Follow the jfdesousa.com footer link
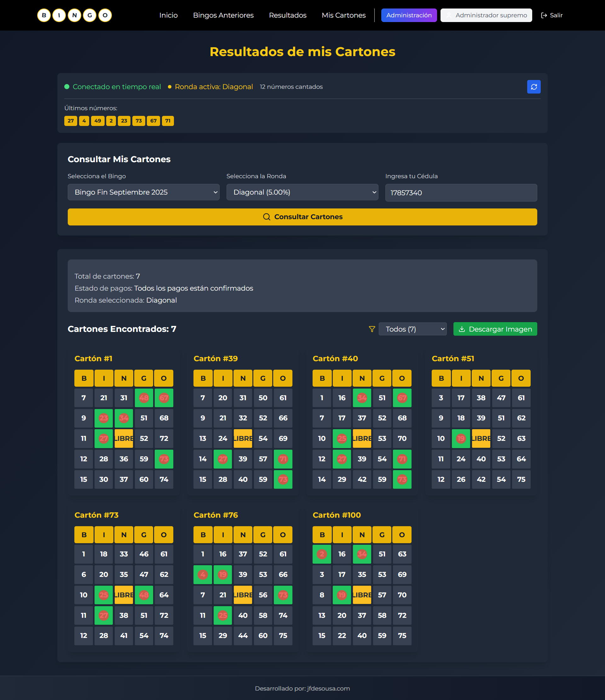Viewport: 605px width, 700px height. click(x=328, y=688)
